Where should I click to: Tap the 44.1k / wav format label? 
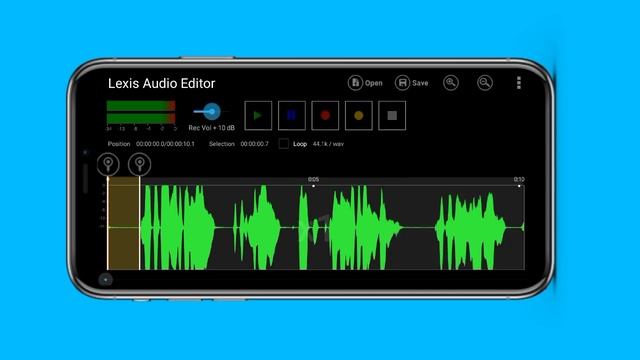[x=328, y=144]
